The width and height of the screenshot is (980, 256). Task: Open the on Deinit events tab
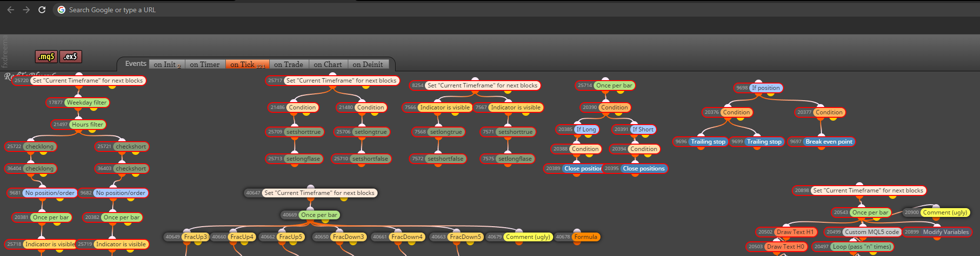368,64
